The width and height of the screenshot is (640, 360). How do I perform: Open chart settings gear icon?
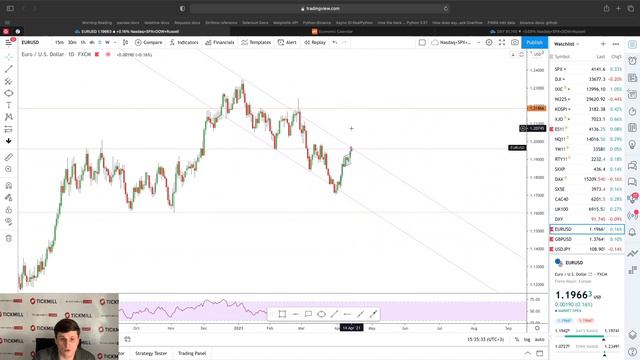[x=489, y=42]
